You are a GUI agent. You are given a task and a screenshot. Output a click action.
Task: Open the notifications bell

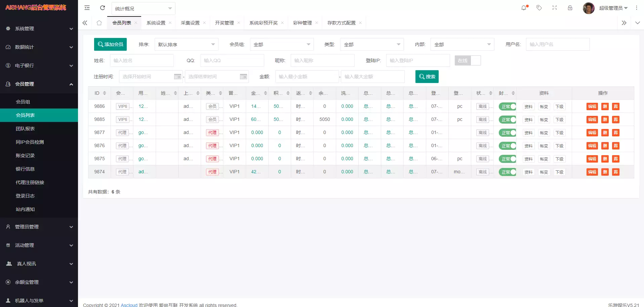coord(524,8)
